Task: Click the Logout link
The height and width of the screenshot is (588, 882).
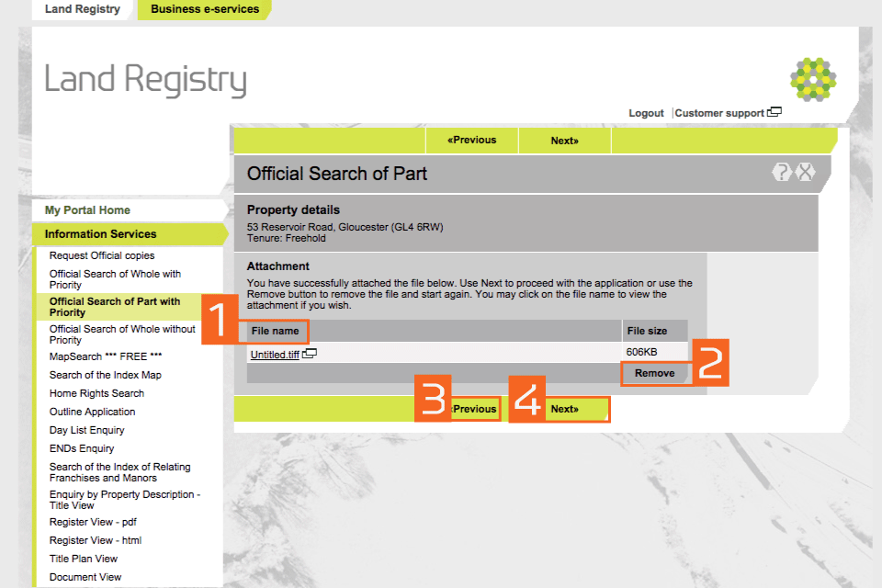Action: click(x=646, y=113)
